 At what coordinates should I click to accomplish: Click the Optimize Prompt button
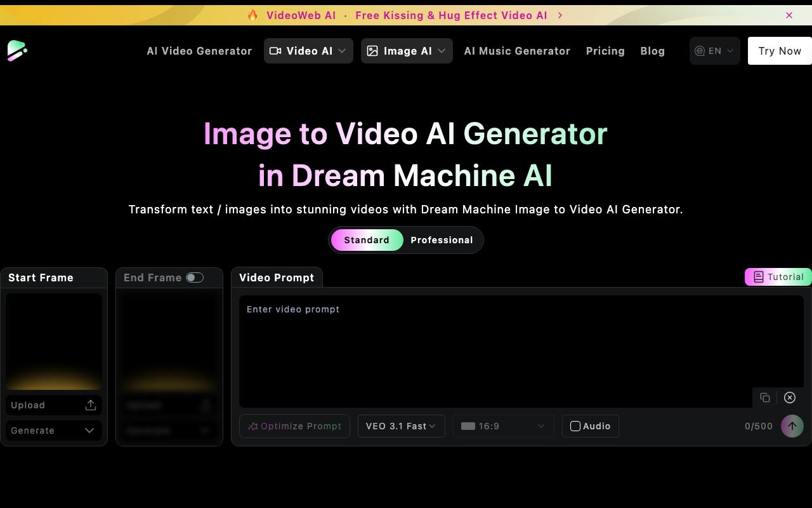294,426
